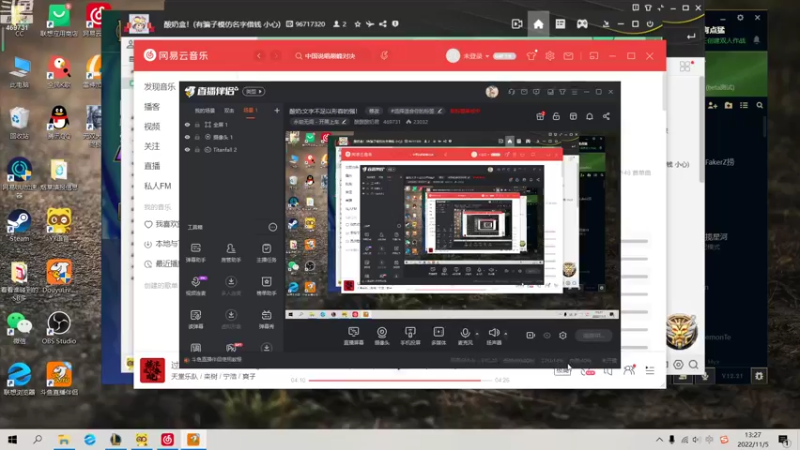Seek within the NetEase Music playback progress bar
The image size is (800, 450).
401,380
